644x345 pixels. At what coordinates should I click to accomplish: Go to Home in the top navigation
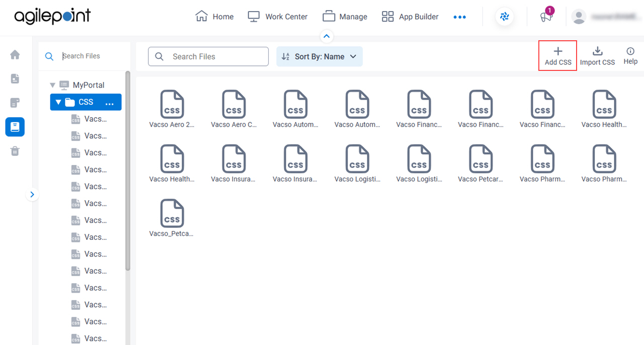214,17
